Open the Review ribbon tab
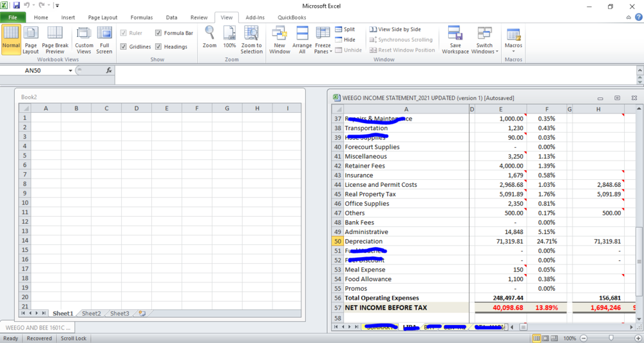 coord(199,17)
